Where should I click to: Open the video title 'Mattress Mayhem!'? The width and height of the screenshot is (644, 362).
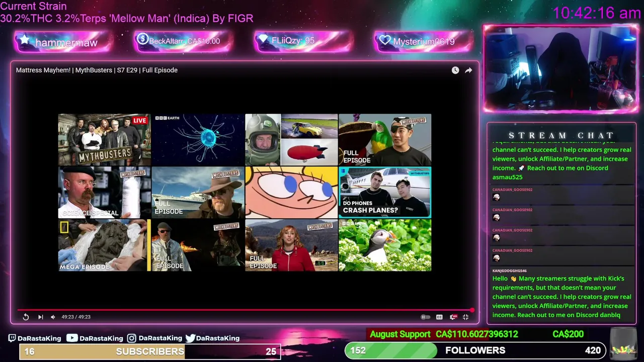tap(97, 70)
